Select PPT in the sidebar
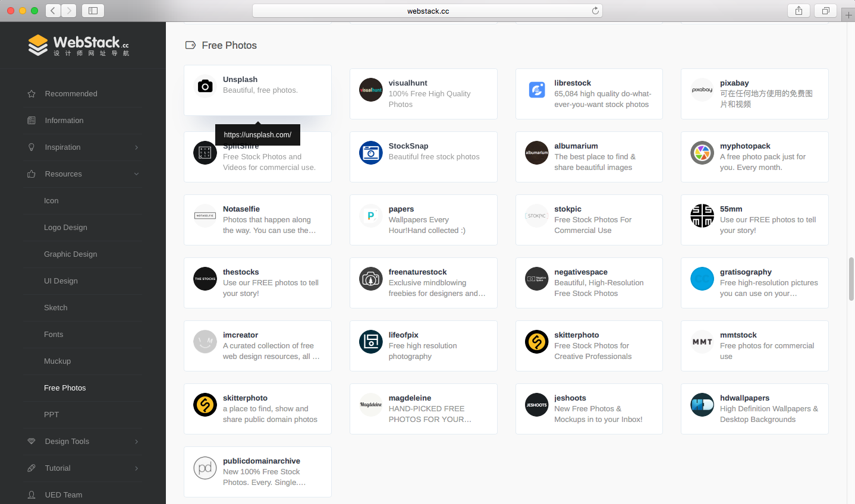 pyautogui.click(x=51, y=414)
